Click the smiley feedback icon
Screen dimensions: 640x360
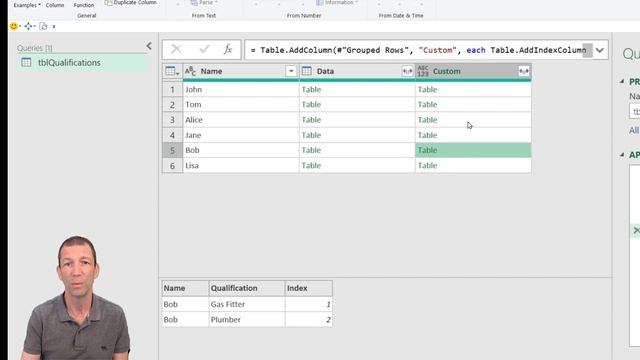(14, 26)
